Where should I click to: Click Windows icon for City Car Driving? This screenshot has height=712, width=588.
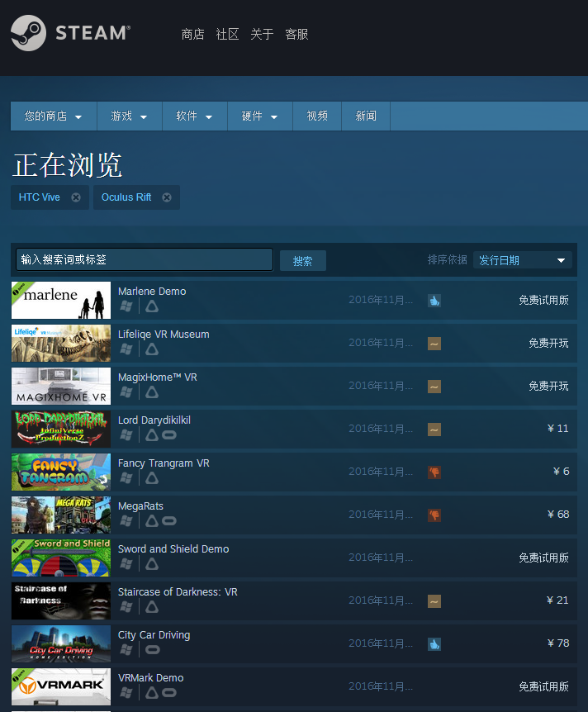point(126,650)
